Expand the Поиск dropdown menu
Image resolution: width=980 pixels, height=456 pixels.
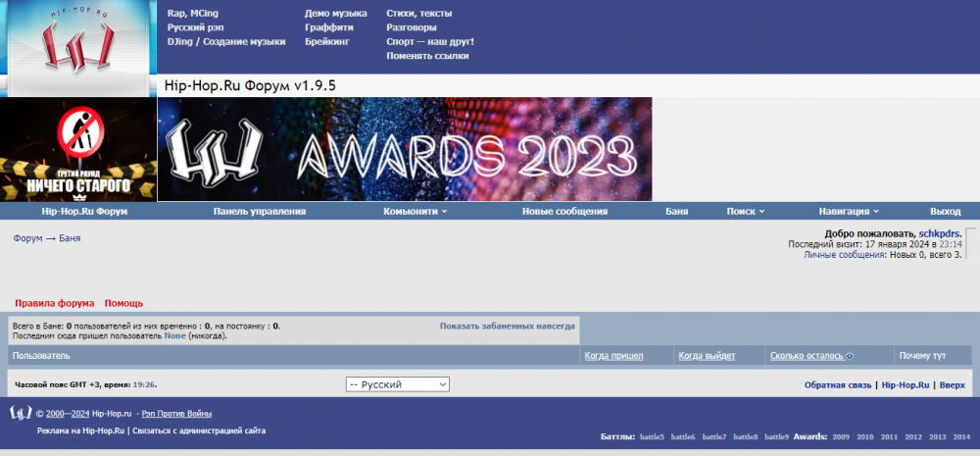(745, 212)
